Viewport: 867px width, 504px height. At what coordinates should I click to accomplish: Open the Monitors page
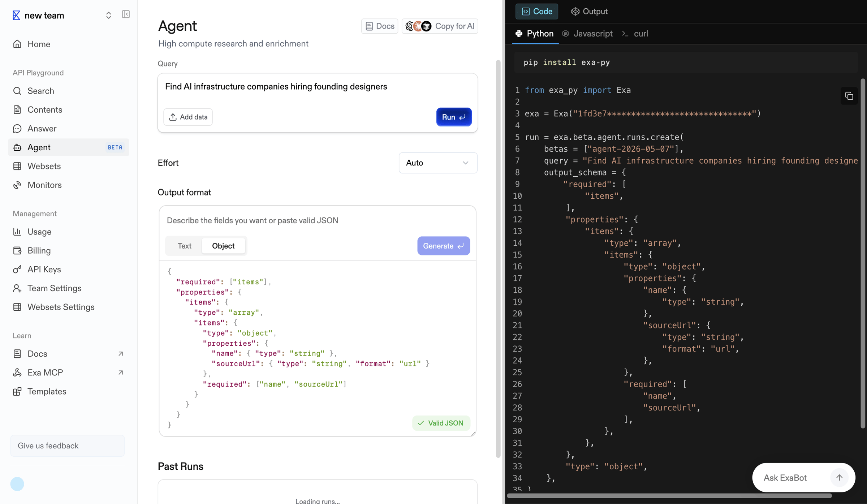tap(68, 185)
